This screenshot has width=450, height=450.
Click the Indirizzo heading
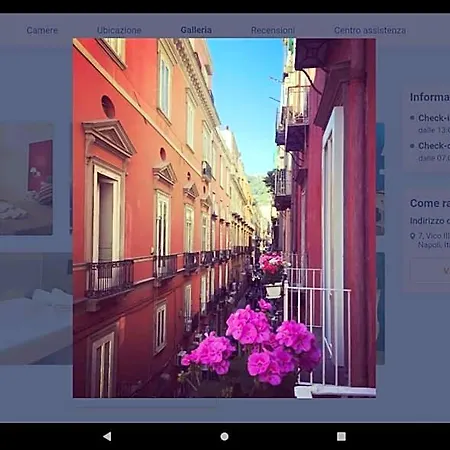[x=430, y=221]
